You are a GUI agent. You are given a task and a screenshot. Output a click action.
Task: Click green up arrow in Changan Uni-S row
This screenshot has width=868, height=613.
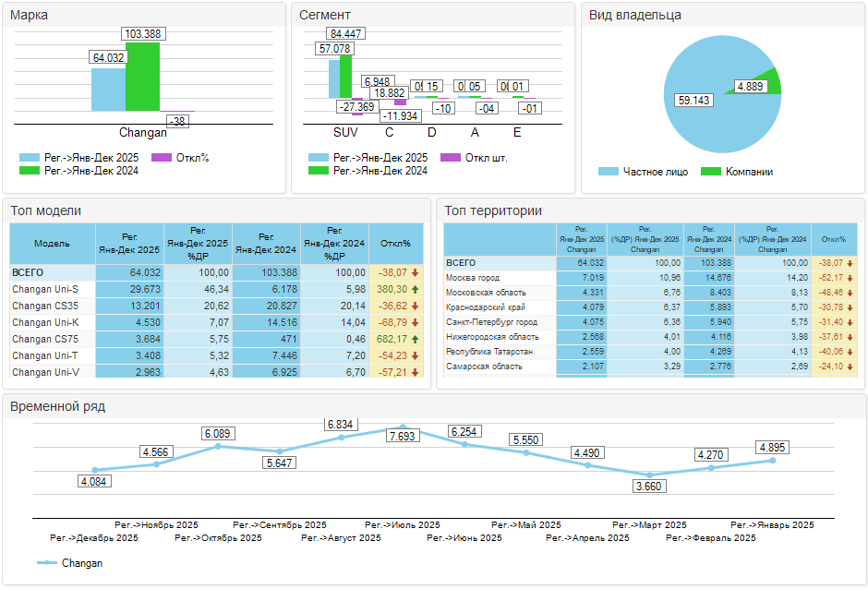(x=416, y=289)
